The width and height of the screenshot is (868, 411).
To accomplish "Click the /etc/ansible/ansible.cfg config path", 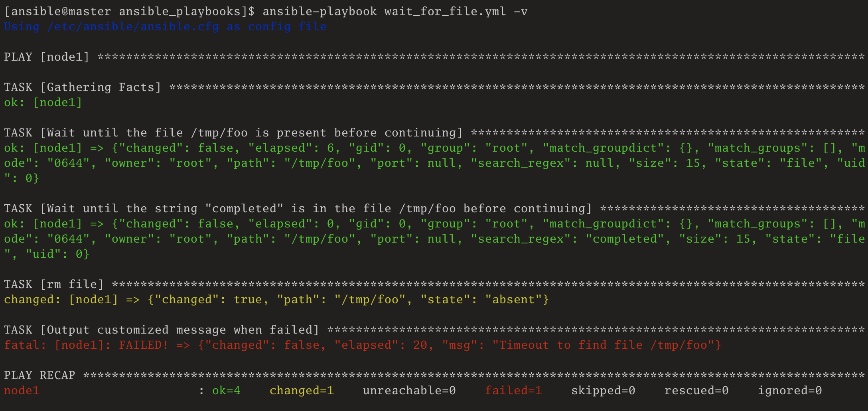I will coord(133,27).
